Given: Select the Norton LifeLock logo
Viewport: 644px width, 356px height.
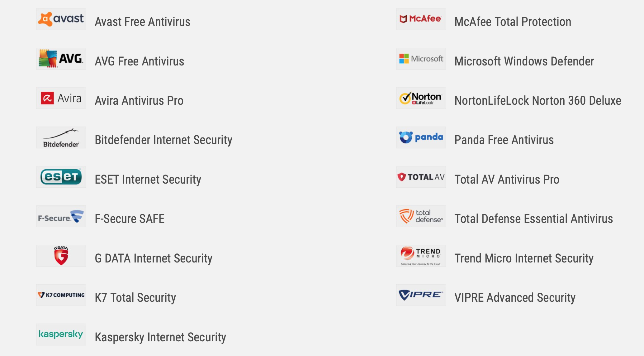Looking at the screenshot, I should (x=421, y=98).
